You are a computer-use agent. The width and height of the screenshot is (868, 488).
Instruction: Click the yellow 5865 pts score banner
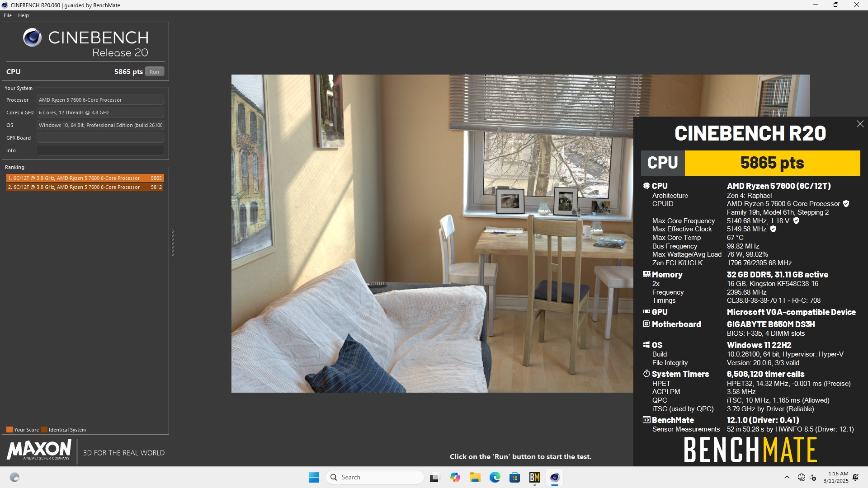pyautogui.click(x=772, y=163)
